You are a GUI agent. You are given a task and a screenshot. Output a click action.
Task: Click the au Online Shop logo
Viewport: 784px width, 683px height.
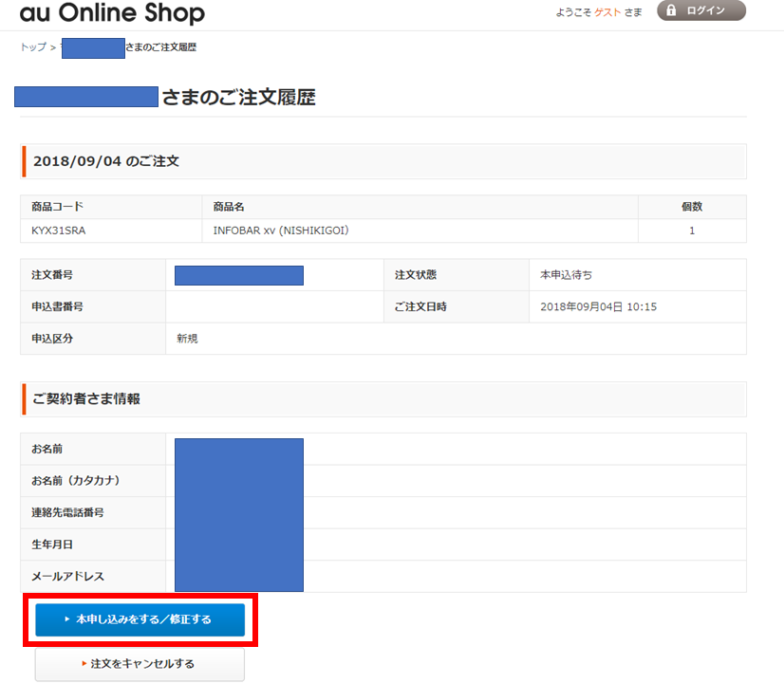112,12
